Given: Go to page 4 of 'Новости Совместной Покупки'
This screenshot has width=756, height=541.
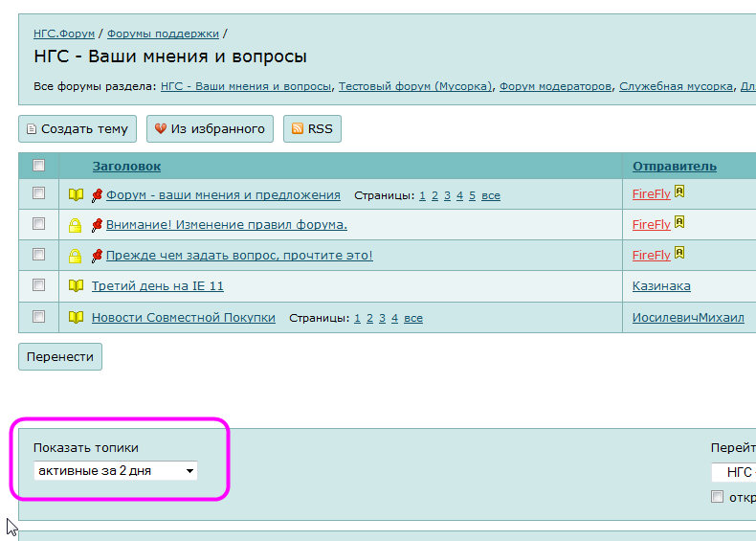Looking at the screenshot, I should 395,318.
